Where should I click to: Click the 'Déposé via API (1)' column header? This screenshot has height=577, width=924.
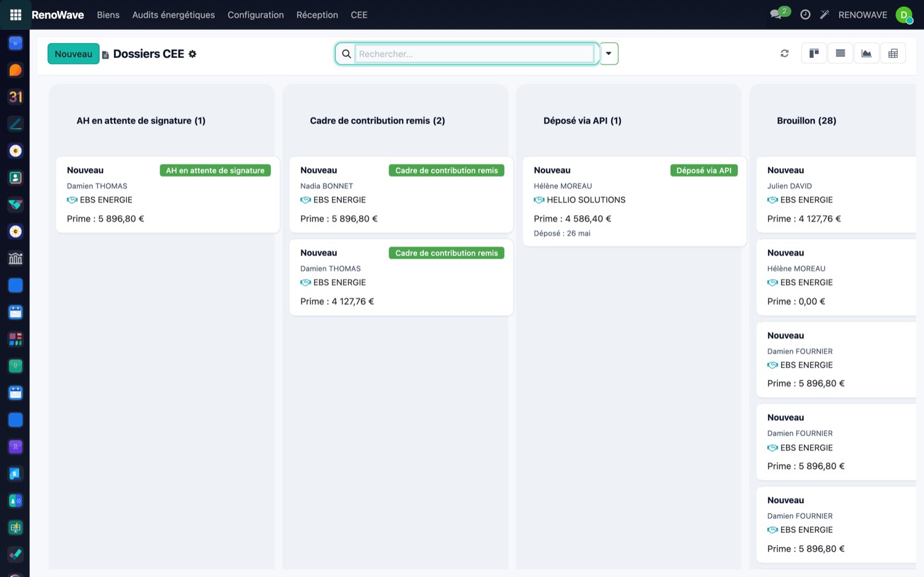pyautogui.click(x=583, y=121)
